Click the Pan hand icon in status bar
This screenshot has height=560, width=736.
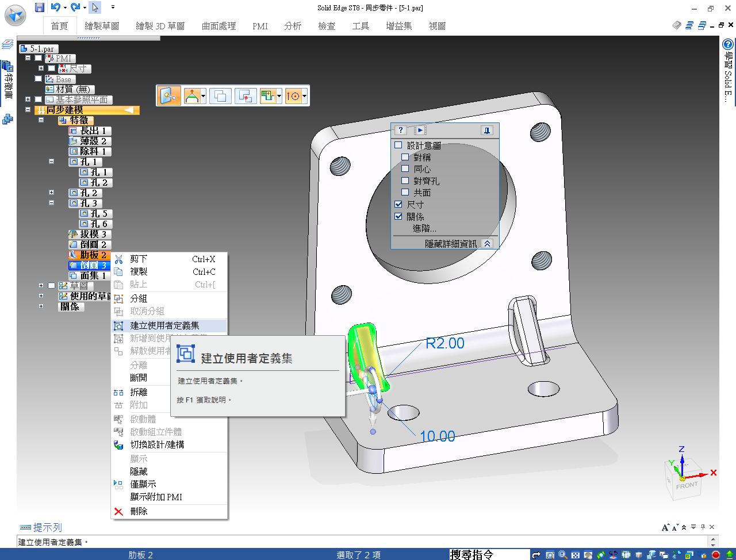(588, 555)
